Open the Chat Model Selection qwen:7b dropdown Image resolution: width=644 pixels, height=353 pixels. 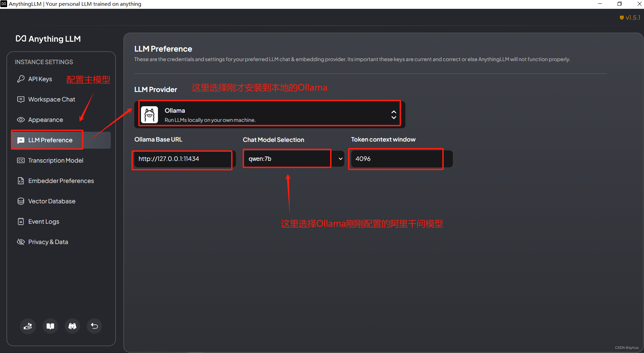[294, 159]
